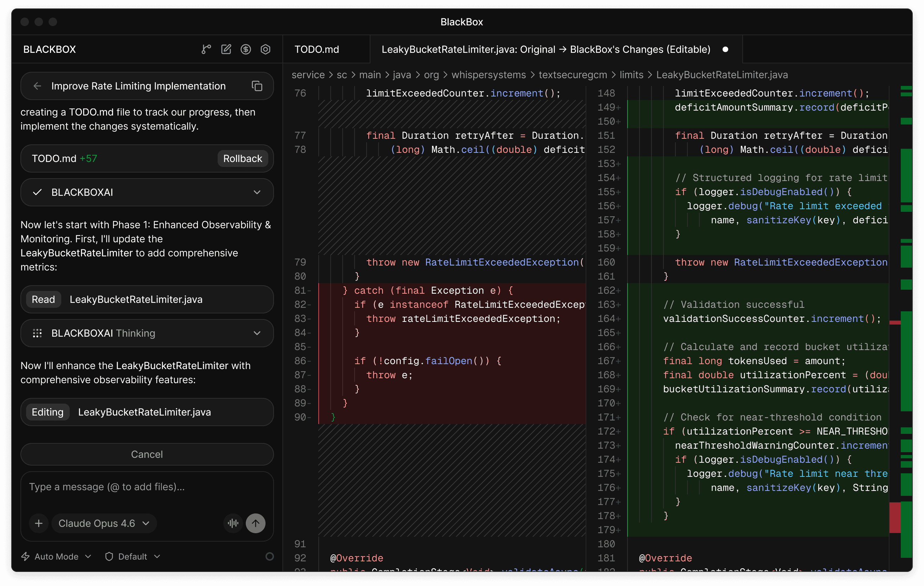Click the Rollback button for TODO.md
The width and height of the screenshot is (924, 586).
243,158
